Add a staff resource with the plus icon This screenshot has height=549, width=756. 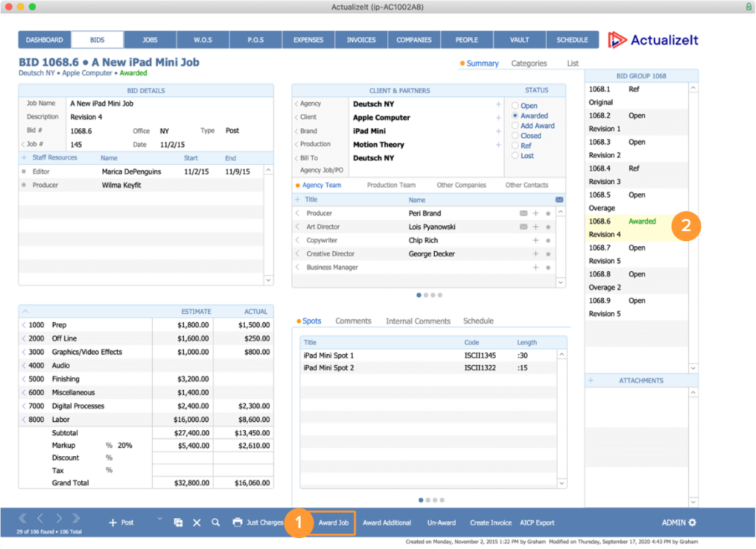[24, 158]
